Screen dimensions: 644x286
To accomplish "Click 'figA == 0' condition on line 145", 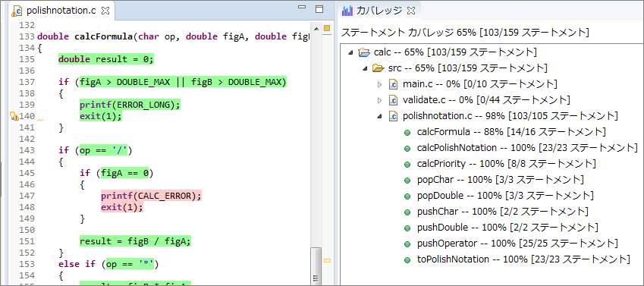I will click(x=125, y=174).
